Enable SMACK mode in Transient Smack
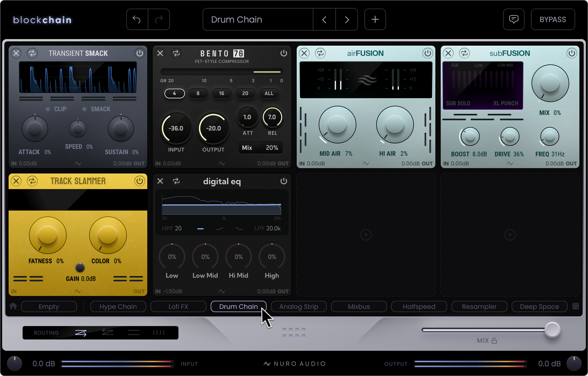 coord(96,109)
